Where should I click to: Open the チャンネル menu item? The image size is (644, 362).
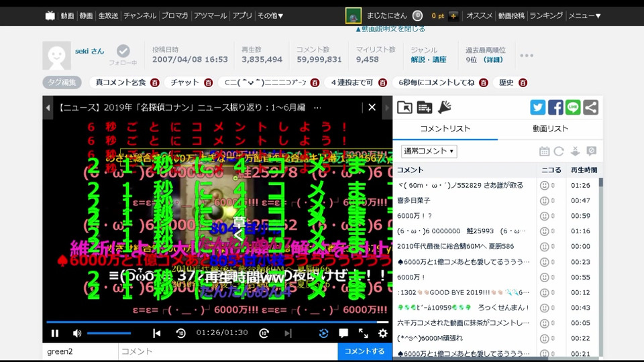(x=140, y=15)
